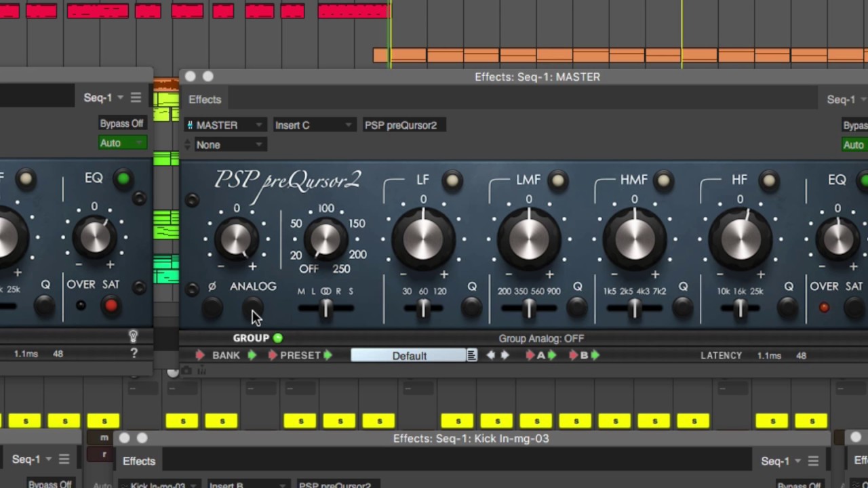868x488 pixels.
Task: Click the HMF gain knob
Action: (x=635, y=241)
